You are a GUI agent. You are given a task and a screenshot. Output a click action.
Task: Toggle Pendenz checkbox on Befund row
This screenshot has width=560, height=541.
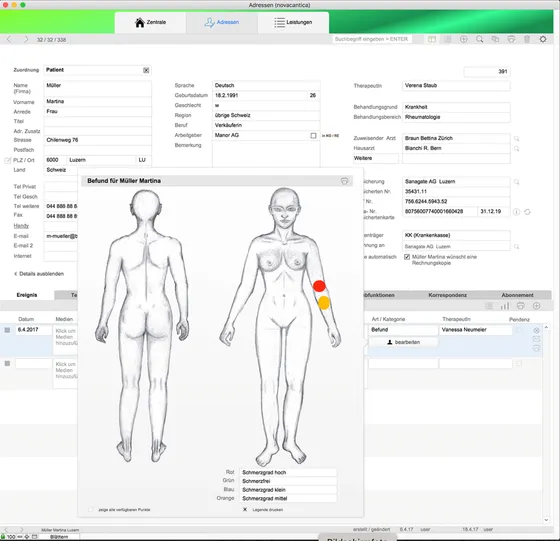pos(519,330)
